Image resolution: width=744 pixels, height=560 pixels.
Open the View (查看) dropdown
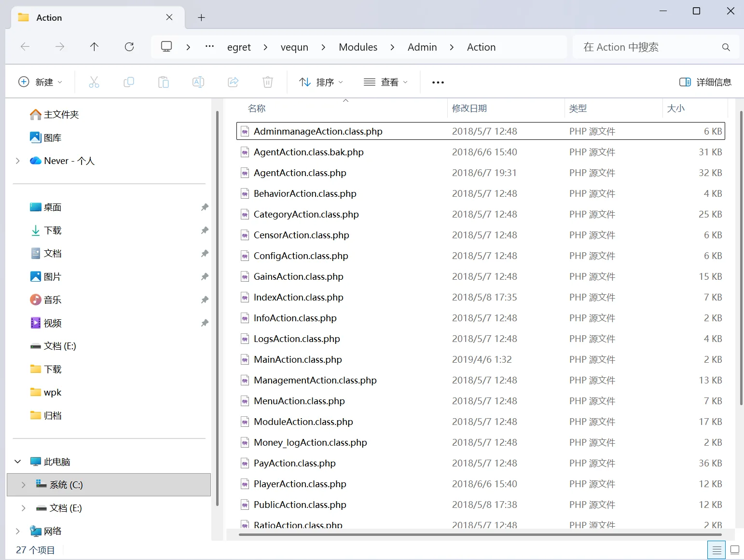point(386,82)
